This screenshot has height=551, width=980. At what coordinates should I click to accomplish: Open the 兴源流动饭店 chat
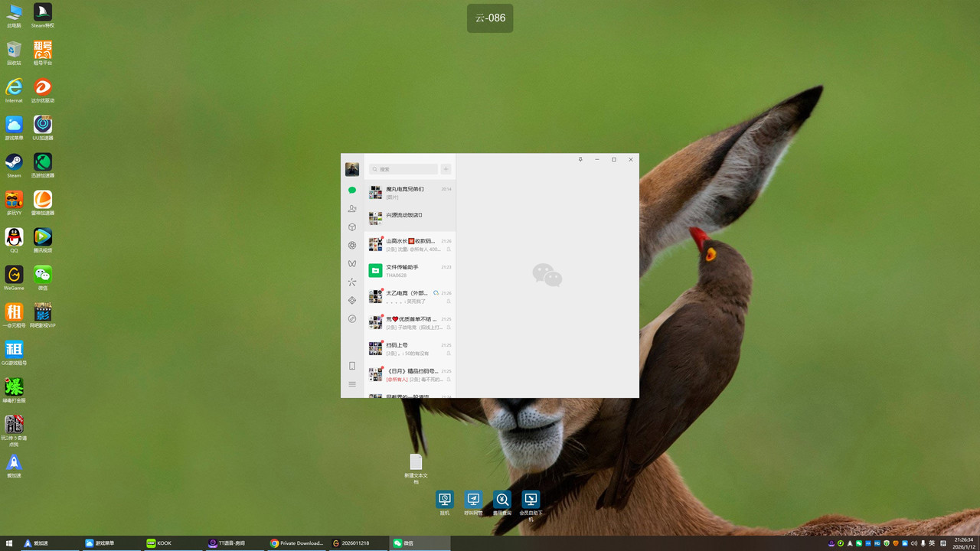(x=410, y=219)
